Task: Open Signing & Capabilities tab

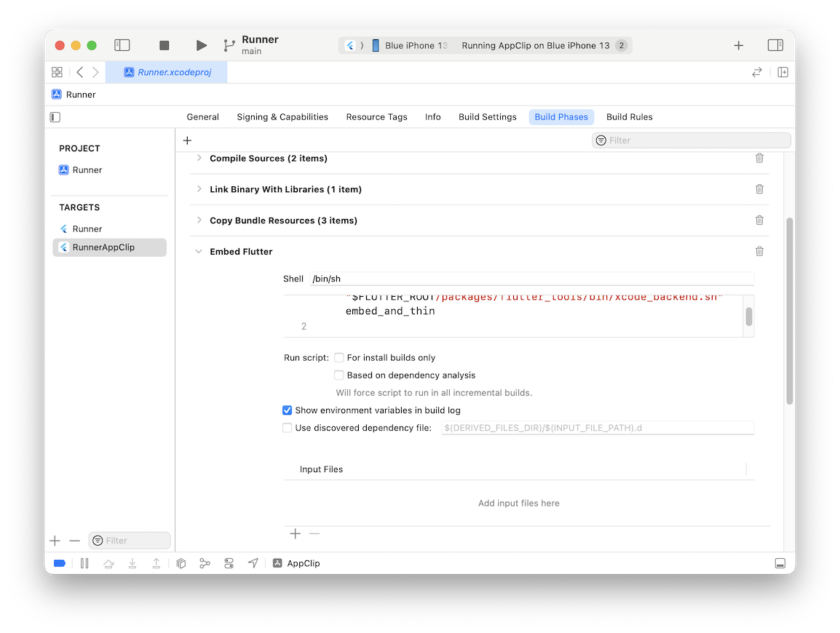Action: (282, 117)
